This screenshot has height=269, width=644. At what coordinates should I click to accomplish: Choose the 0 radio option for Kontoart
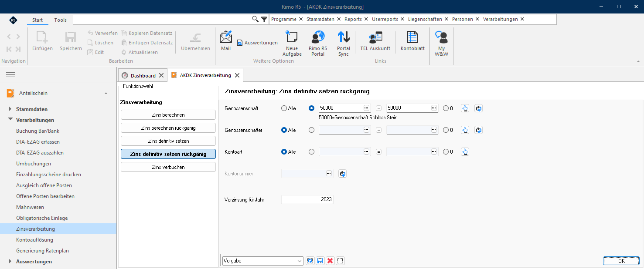446,152
